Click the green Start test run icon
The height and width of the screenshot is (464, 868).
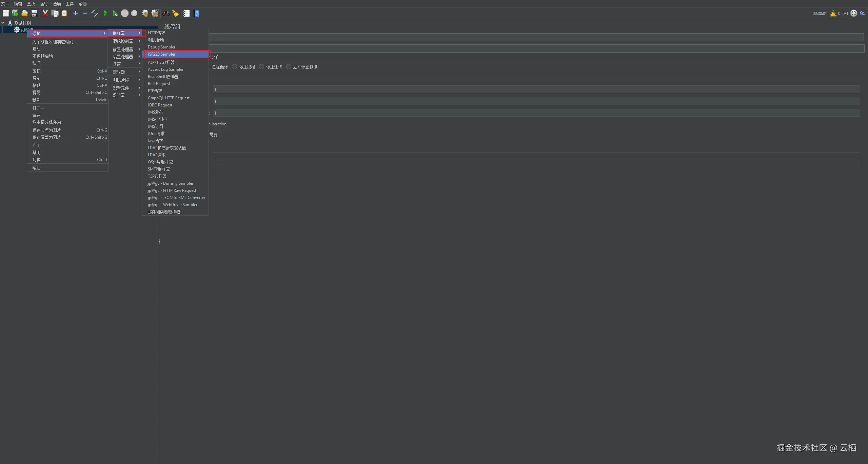(105, 14)
